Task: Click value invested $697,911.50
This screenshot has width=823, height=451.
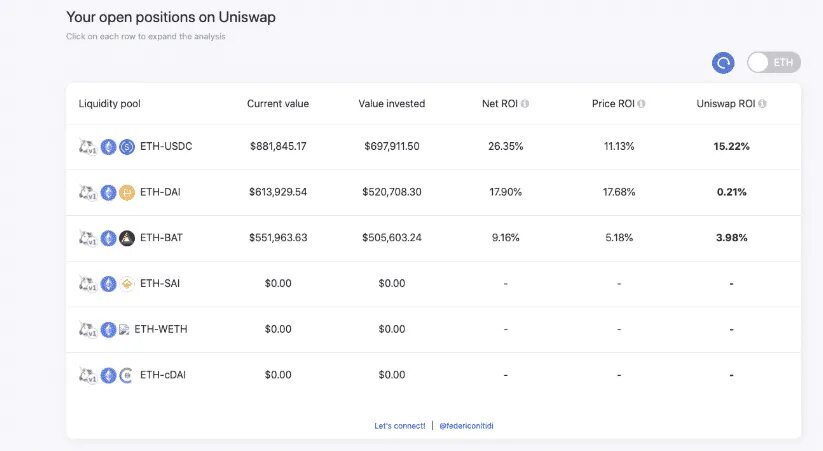Action: (392, 146)
